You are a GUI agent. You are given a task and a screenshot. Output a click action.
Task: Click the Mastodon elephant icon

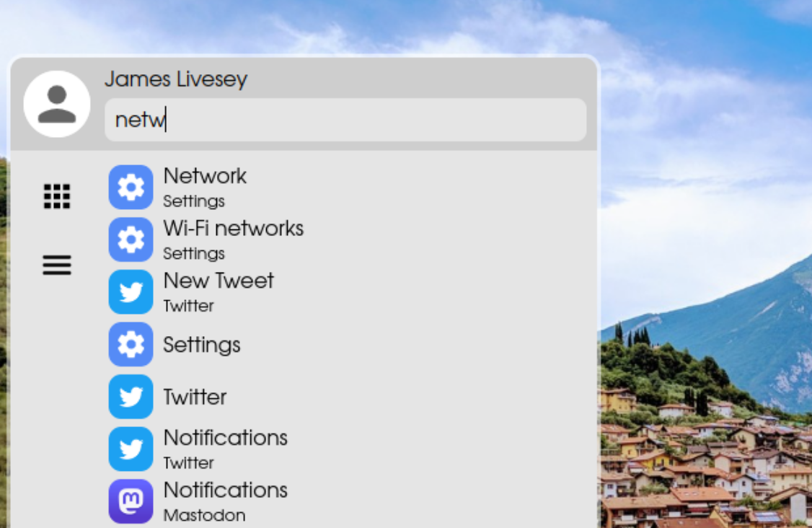[x=131, y=501]
